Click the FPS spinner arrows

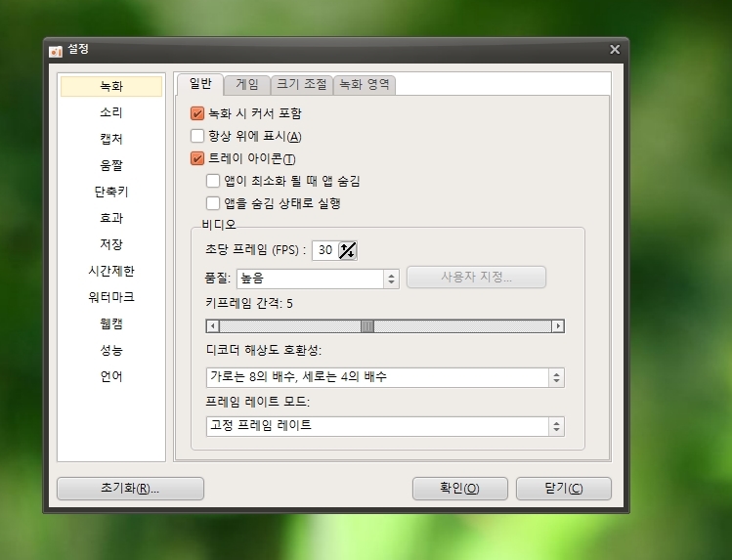[x=347, y=250]
